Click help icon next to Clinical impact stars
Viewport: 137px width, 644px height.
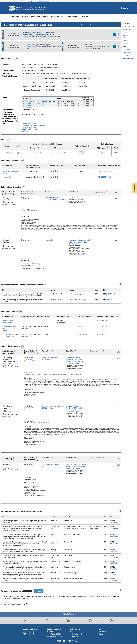(x=18, y=48)
